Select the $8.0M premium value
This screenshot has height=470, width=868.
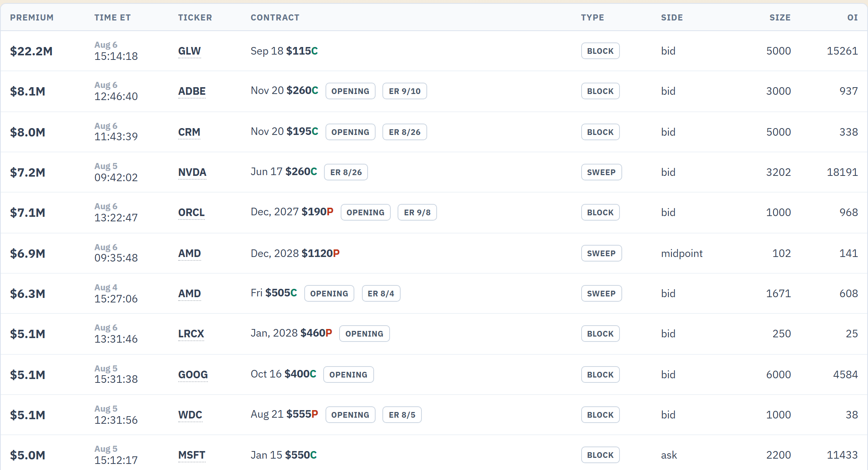[28, 132]
